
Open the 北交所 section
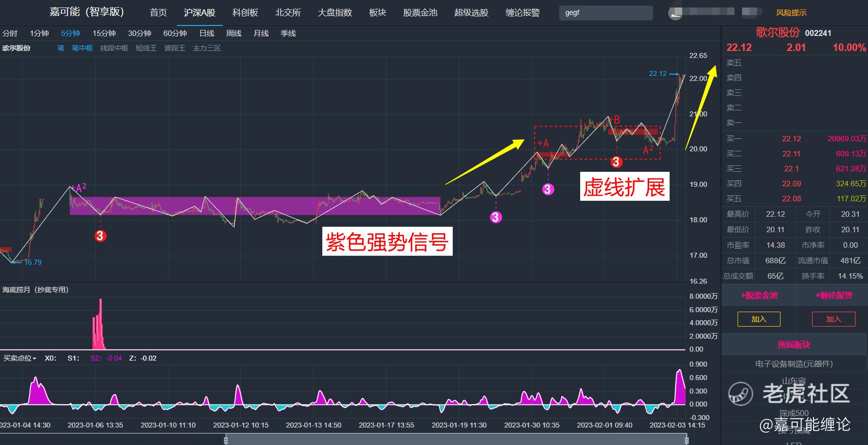(x=288, y=12)
